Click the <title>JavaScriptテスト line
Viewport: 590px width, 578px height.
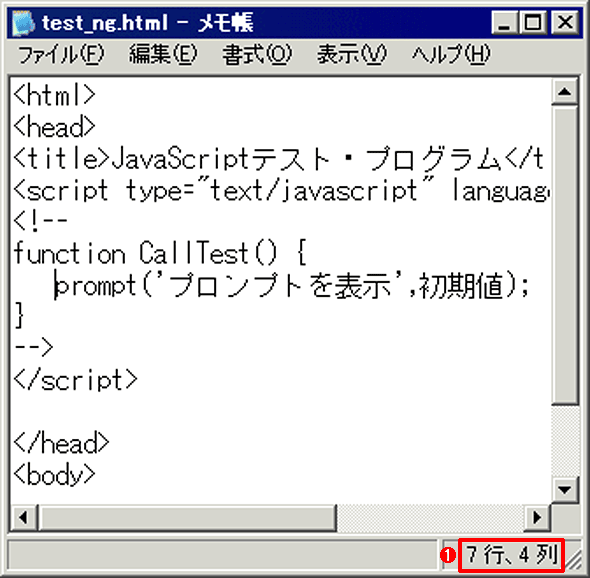278,159
